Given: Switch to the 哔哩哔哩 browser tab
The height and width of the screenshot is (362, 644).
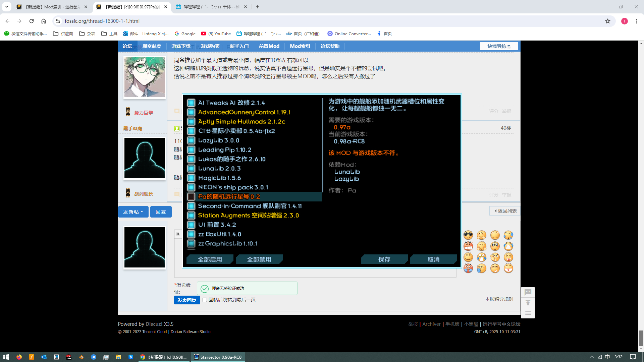Looking at the screenshot, I should point(211,7).
